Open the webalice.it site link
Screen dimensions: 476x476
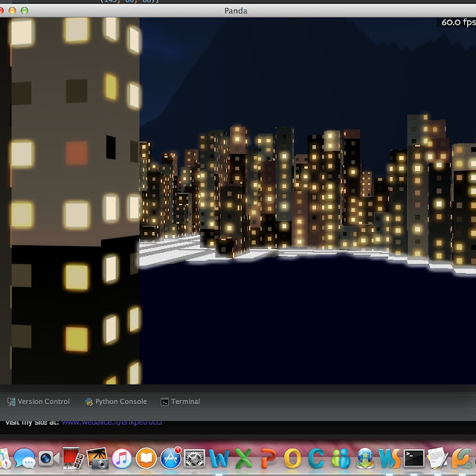112,422
